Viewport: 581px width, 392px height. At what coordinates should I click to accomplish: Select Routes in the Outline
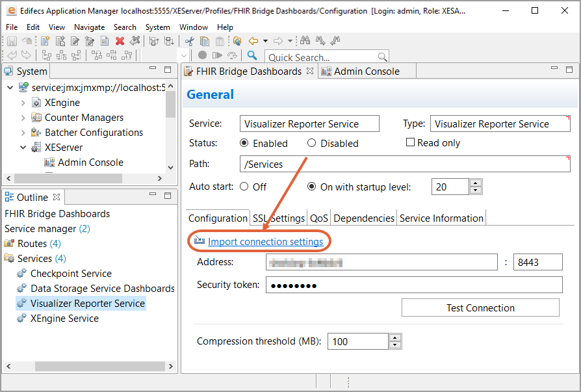[x=32, y=243]
